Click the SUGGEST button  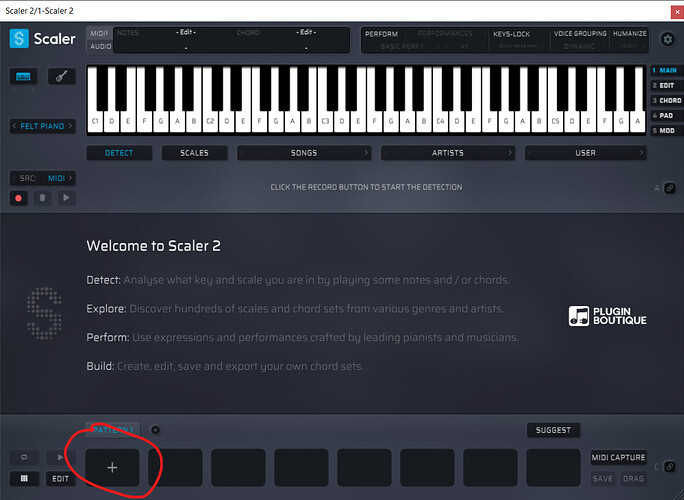tap(553, 430)
